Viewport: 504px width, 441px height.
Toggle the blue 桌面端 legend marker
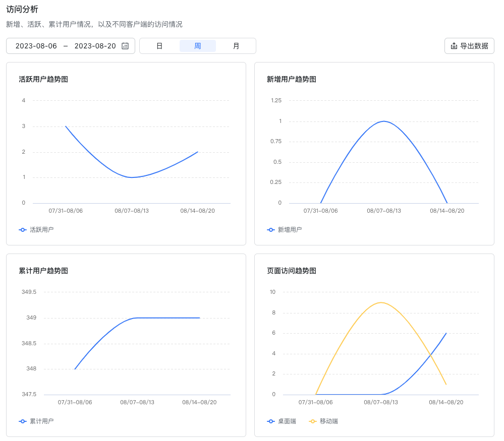coord(270,421)
